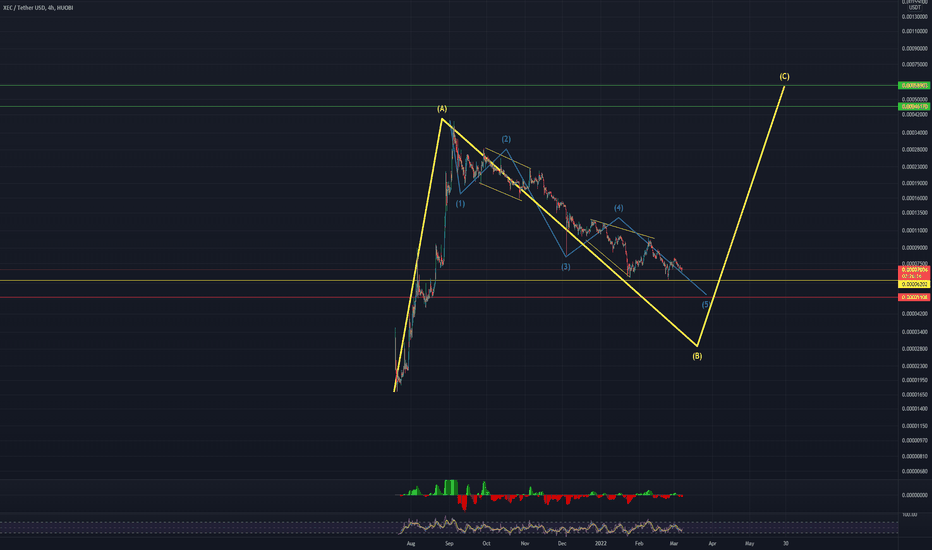Select the blue (2) wave label
The height and width of the screenshot is (550, 932).
coord(506,139)
